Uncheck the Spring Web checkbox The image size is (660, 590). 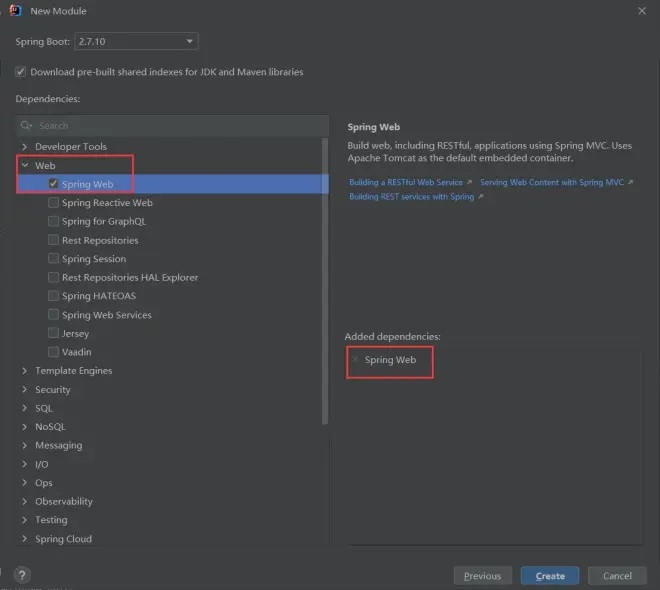tap(54, 184)
